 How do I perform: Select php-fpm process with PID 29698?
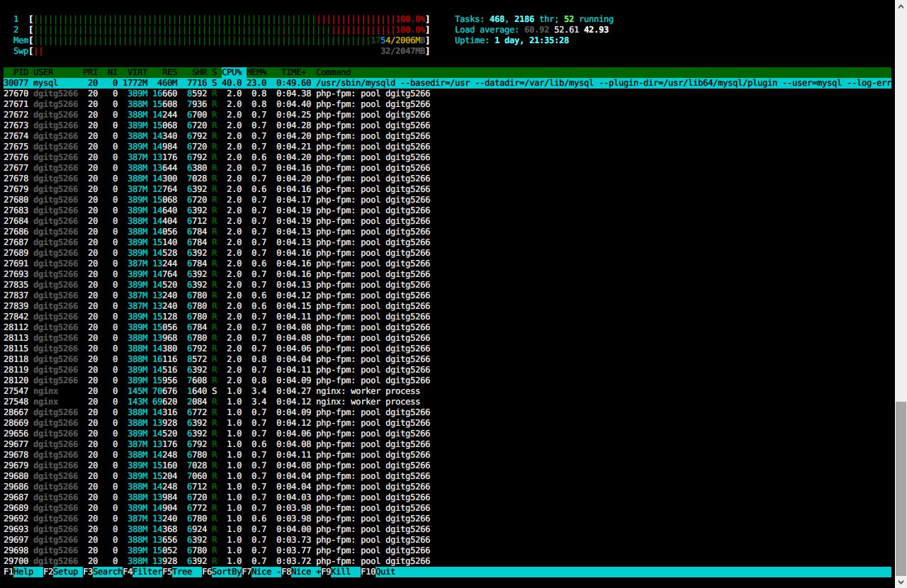click(217, 550)
